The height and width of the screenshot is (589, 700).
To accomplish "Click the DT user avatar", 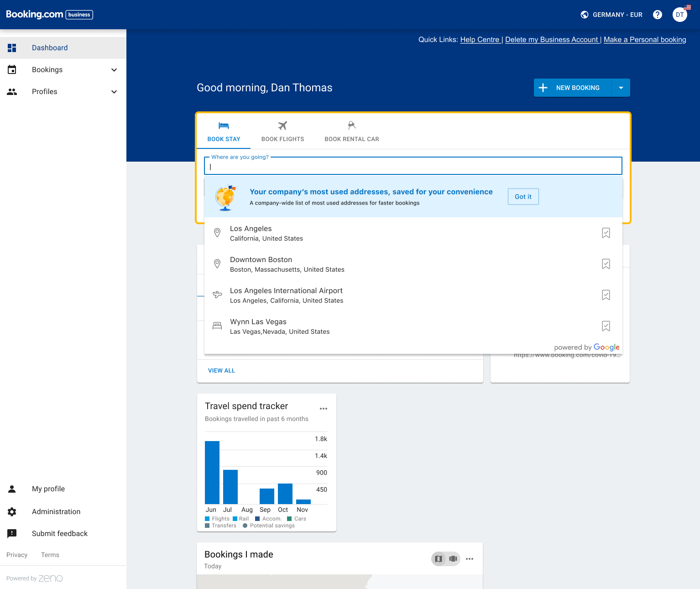I will click(679, 15).
